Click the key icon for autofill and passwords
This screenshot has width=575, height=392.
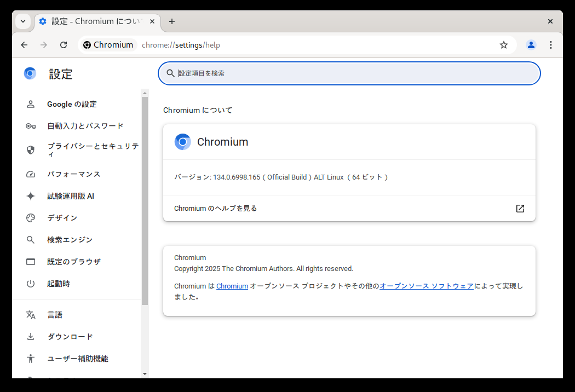31,126
